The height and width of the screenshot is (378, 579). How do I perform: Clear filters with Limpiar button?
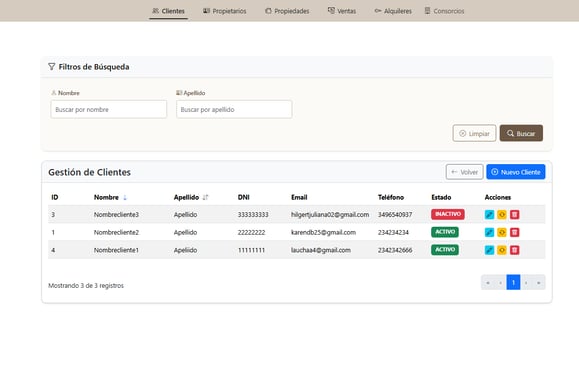(474, 133)
